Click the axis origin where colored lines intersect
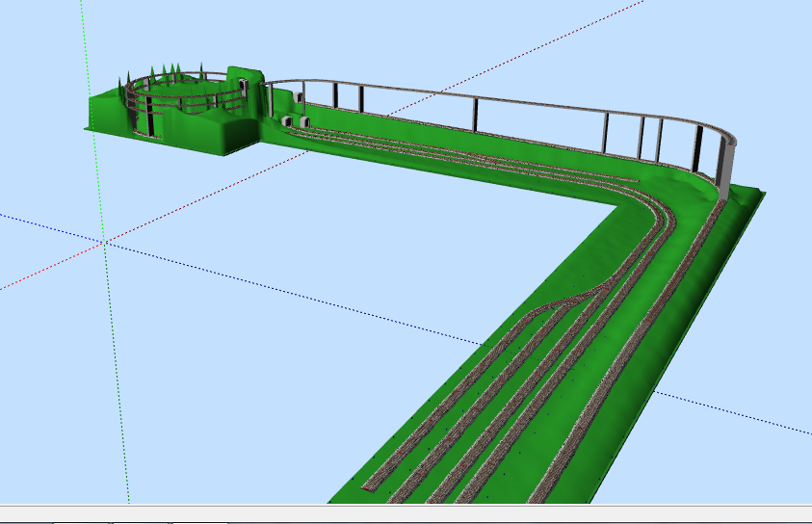Viewport: 812px width, 524px height. click(x=104, y=243)
